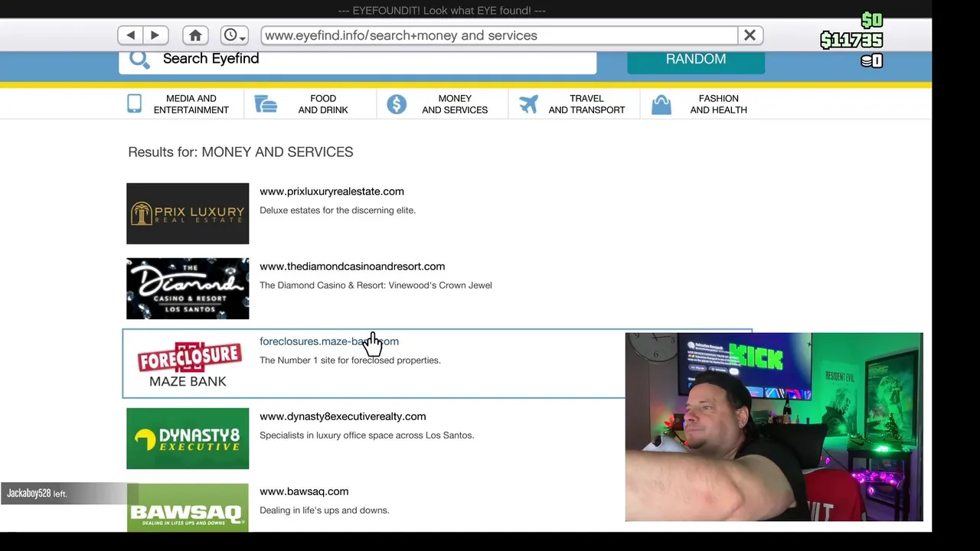Open Food and Drink category
The image size is (980, 551).
(x=323, y=104)
